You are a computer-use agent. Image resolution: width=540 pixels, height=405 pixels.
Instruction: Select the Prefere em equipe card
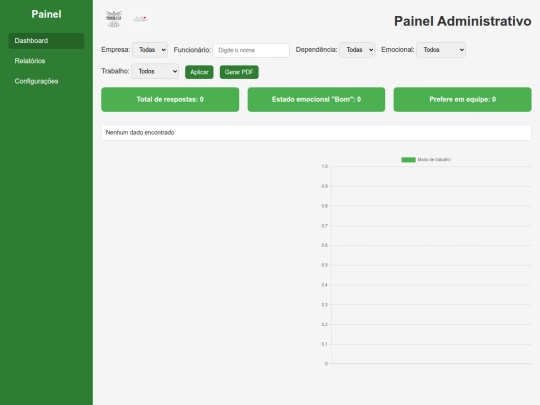click(x=463, y=100)
